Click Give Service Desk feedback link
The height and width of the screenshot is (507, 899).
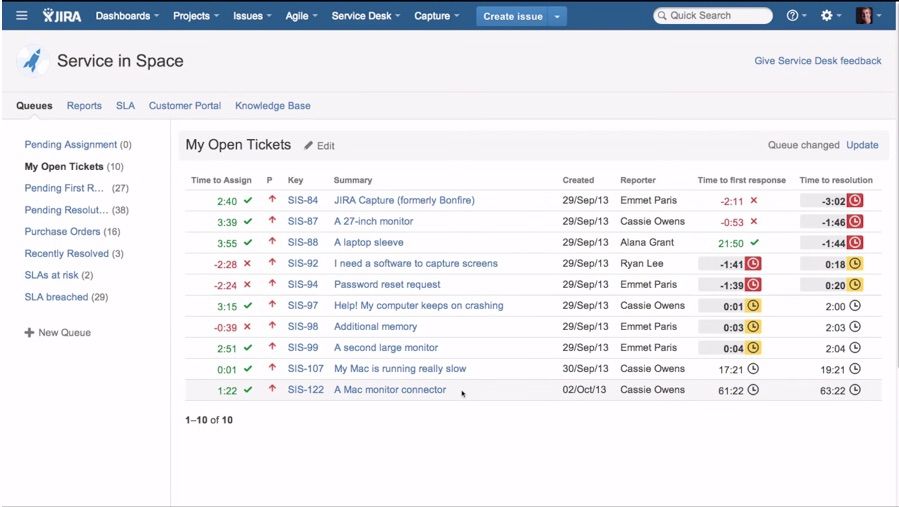click(818, 61)
